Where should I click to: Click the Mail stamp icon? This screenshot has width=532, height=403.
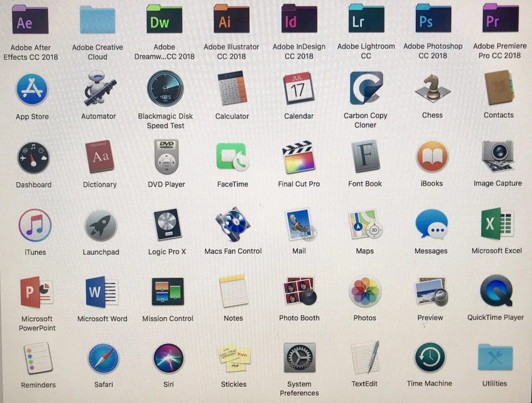coord(300,225)
